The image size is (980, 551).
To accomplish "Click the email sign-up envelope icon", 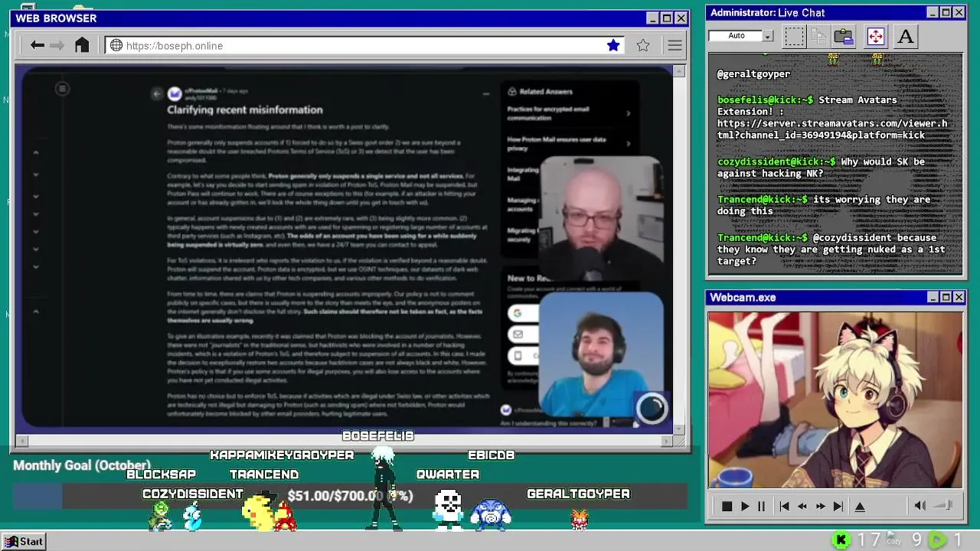I will [518, 334].
